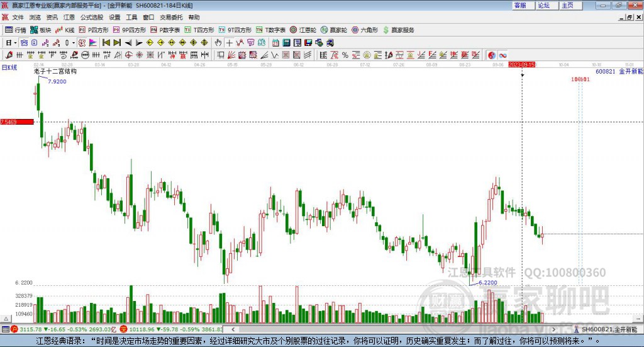The height and width of the screenshot is (347, 644).
Task: Select the red pencil drawing tool
Action: pyautogui.click(x=9, y=55)
